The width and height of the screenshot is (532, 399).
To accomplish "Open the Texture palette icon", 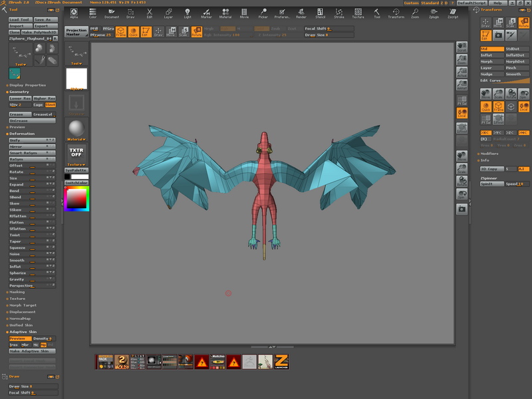I will [358, 13].
